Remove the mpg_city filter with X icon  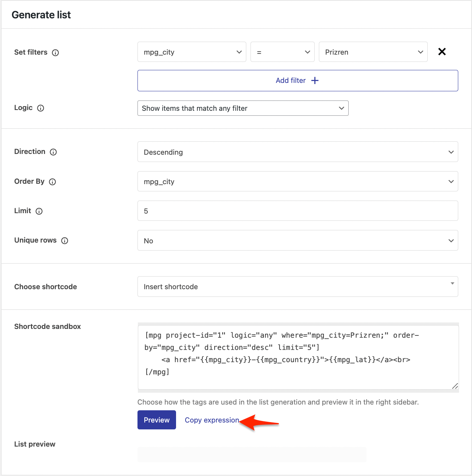(x=442, y=52)
